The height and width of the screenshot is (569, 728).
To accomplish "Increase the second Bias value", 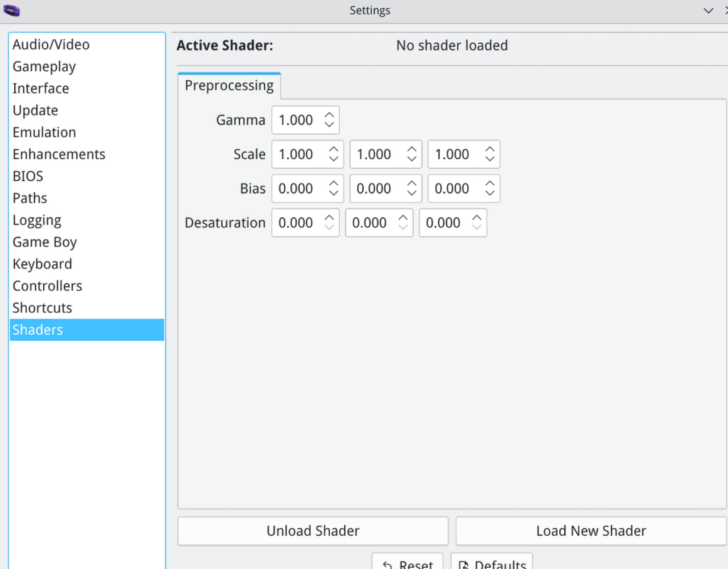I will click(x=411, y=184).
